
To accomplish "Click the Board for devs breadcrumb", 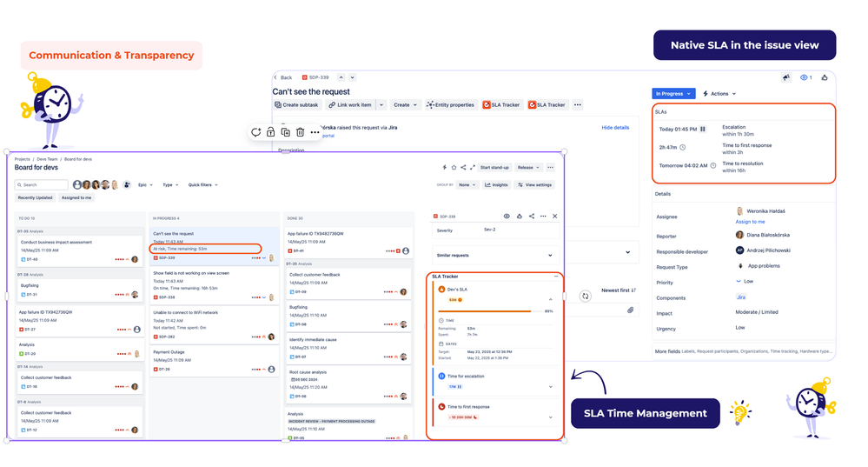I will coord(78,159).
